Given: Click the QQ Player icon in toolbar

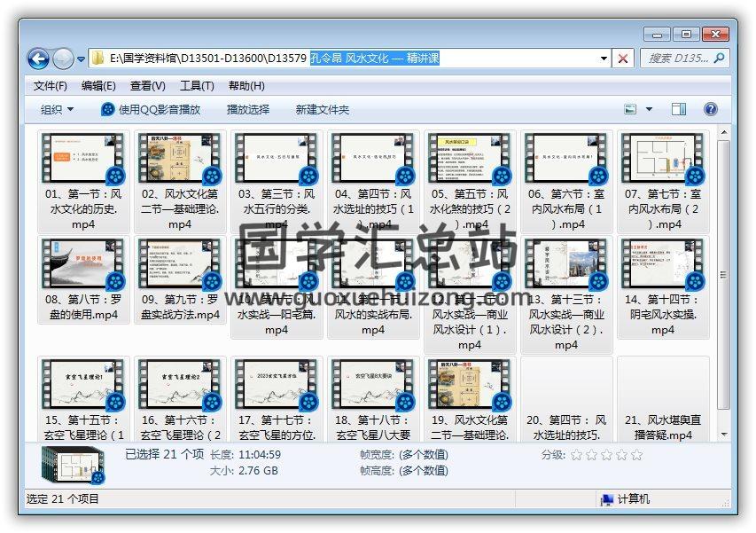Looking at the screenshot, I should [107, 109].
